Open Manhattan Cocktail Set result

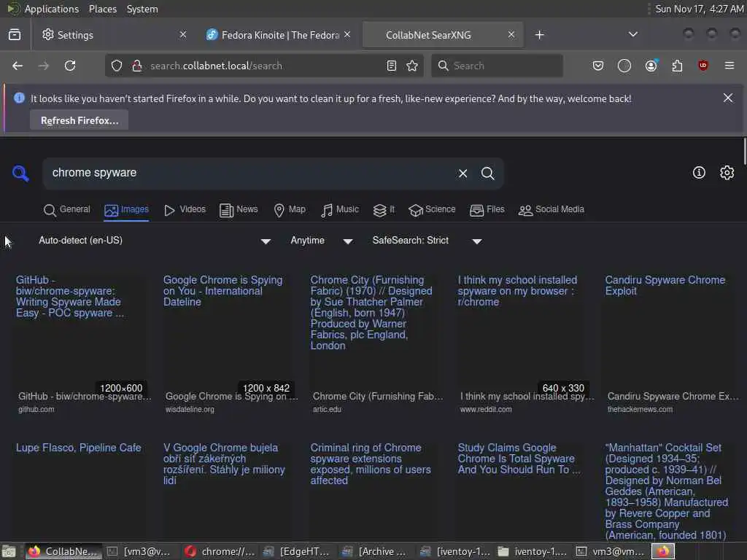point(667,491)
